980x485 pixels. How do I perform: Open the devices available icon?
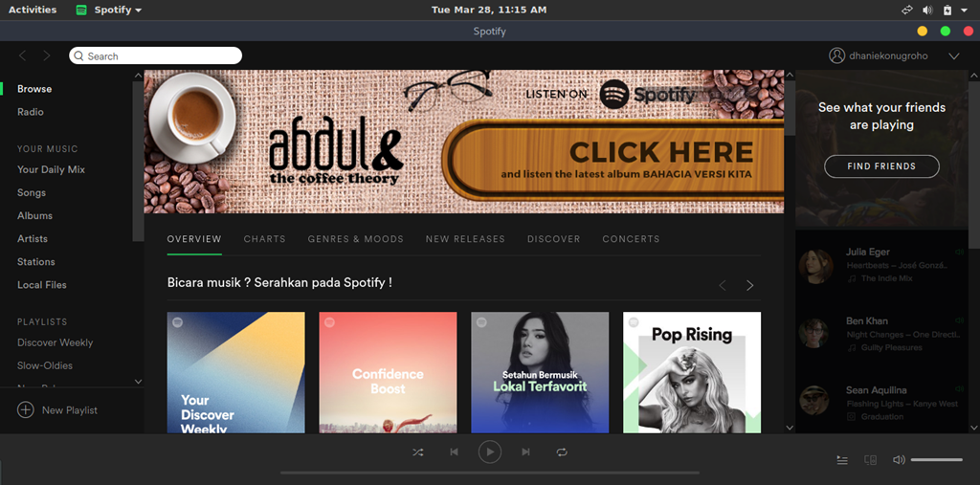pyautogui.click(x=871, y=460)
